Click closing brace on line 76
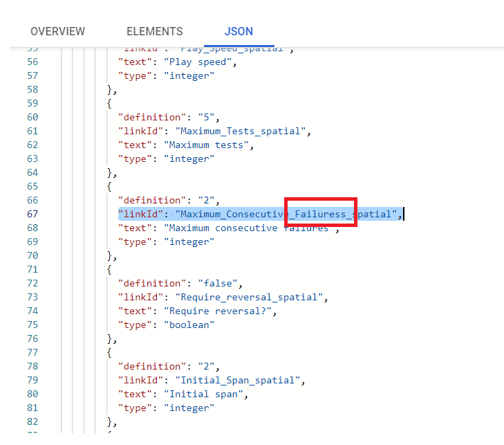The height and width of the screenshot is (445, 504). pos(112,339)
